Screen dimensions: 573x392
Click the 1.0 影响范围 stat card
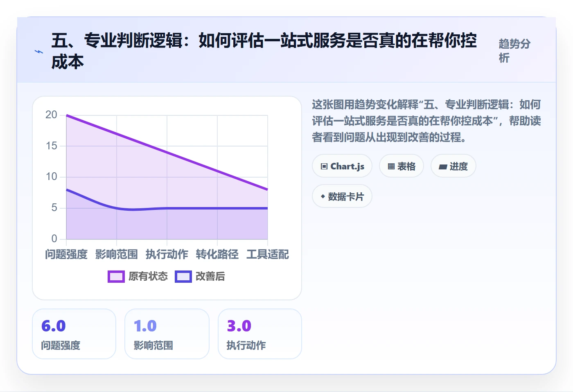coord(167,334)
